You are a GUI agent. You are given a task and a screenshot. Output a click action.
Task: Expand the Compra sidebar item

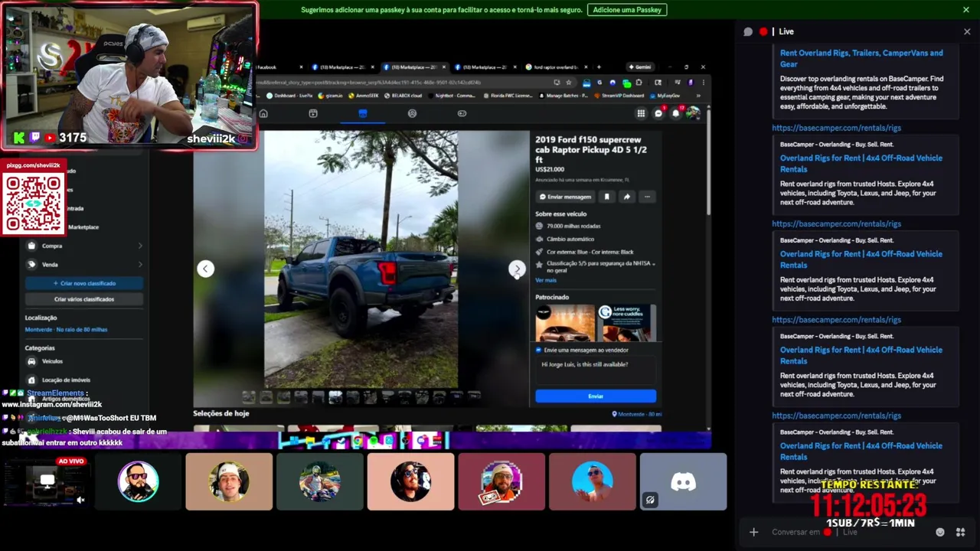[x=84, y=246]
